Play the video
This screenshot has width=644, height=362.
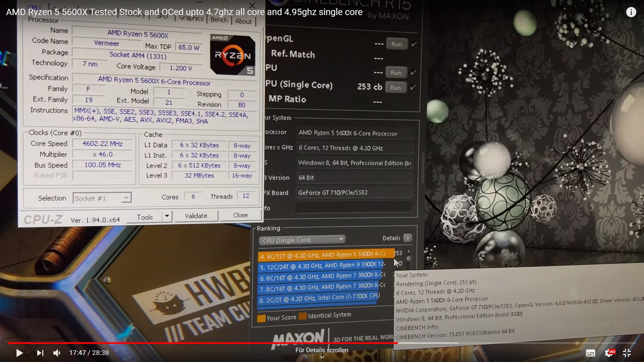19,353
